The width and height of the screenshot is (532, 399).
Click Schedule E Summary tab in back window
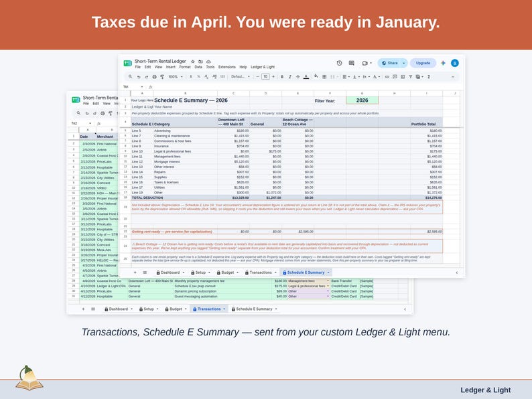(254, 309)
